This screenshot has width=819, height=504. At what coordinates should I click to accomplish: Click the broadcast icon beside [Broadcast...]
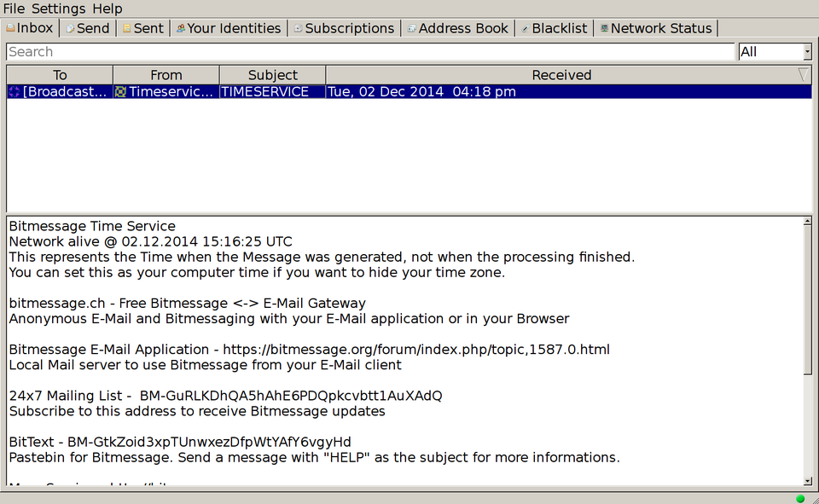tap(13, 91)
